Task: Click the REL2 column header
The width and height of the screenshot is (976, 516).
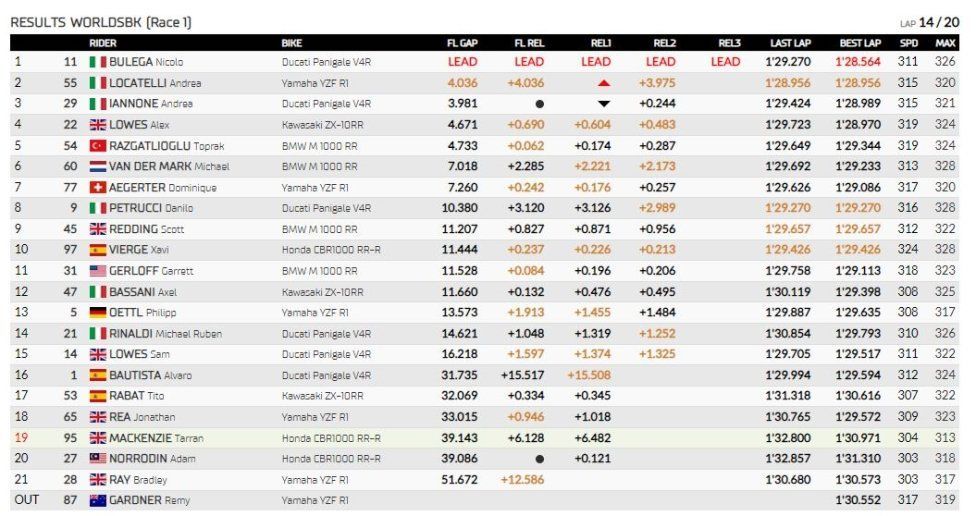Action: click(x=665, y=43)
